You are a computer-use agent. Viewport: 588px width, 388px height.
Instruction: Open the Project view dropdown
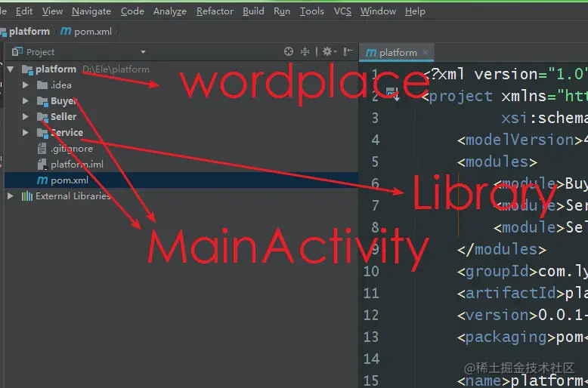point(143,52)
